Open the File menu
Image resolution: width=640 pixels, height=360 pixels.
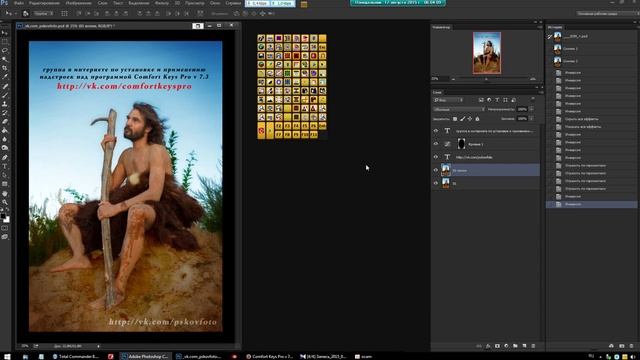(18, 3)
